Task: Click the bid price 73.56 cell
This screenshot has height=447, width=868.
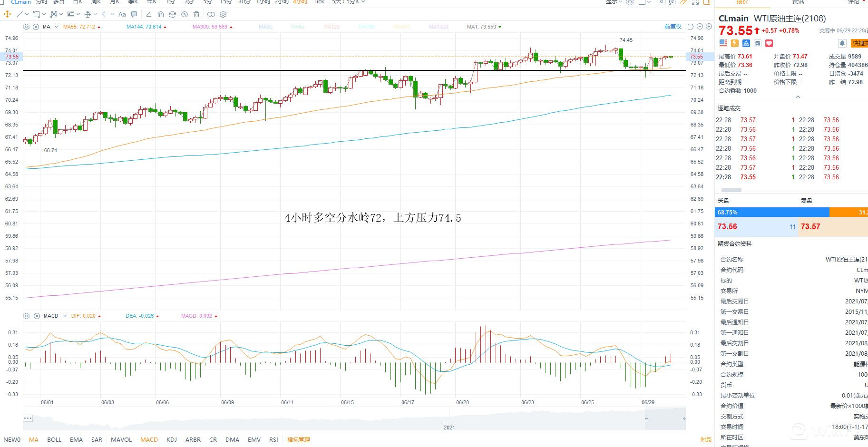Action: (728, 227)
